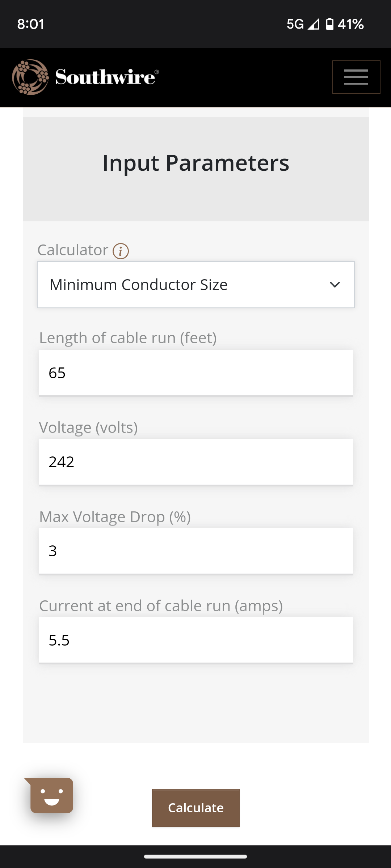Tap the Voltage (volts) label
Viewport: 391px width, 868px height.
tap(88, 427)
